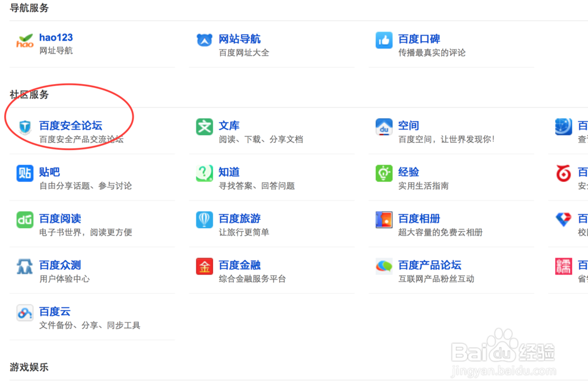The width and height of the screenshot is (588, 391).
Task: Select the 百度产品论坛 link
Action: [430, 265]
